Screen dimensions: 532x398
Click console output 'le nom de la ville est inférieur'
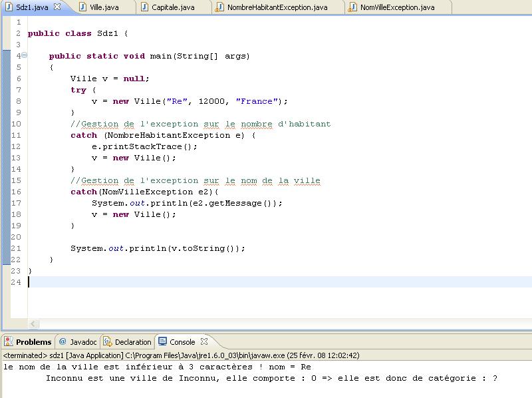(x=157, y=367)
